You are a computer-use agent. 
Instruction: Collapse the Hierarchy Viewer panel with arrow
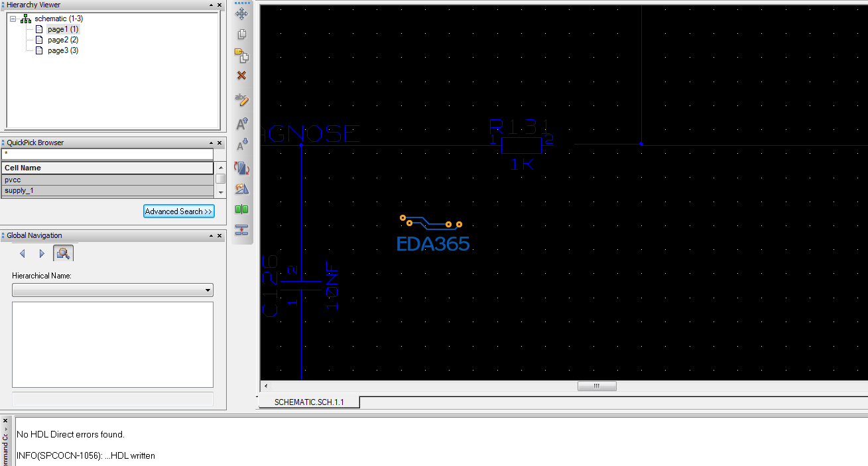210,5
